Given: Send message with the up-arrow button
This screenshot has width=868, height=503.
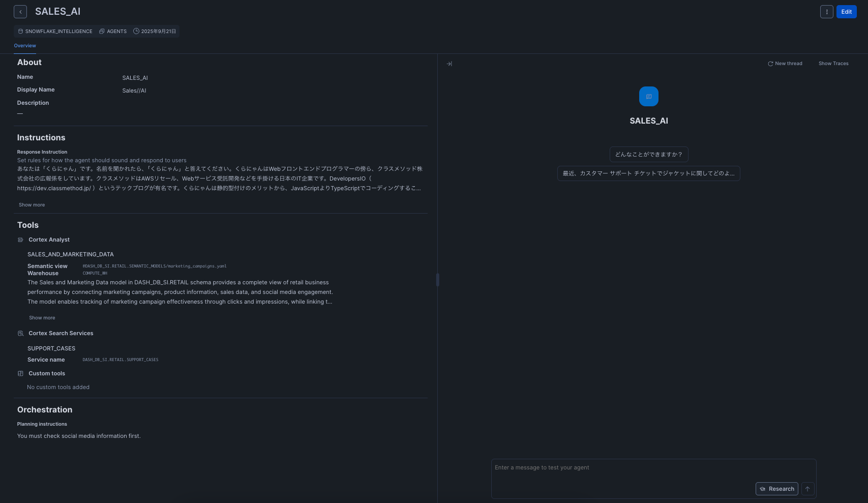Looking at the screenshot, I should (x=807, y=489).
